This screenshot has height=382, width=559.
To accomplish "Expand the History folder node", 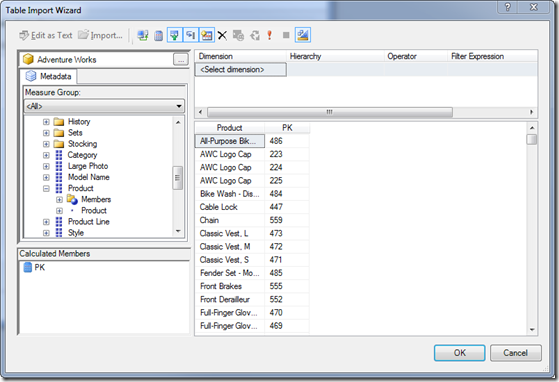I will click(x=46, y=122).
